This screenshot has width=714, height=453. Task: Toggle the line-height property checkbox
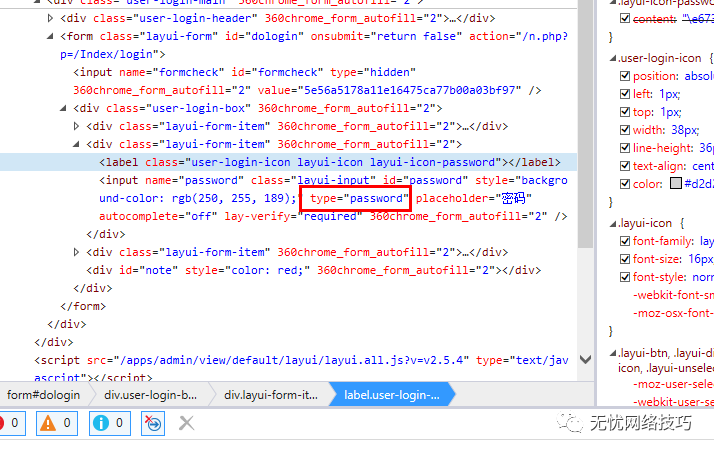coord(625,148)
